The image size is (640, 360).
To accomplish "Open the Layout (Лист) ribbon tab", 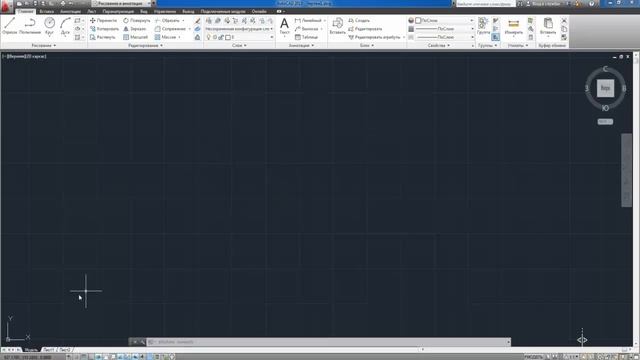I will tap(91, 11).
